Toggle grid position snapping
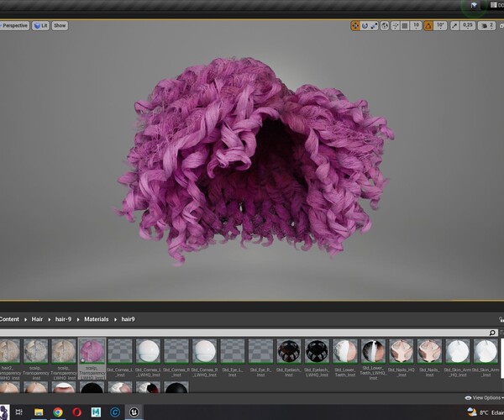 pyautogui.click(x=405, y=26)
